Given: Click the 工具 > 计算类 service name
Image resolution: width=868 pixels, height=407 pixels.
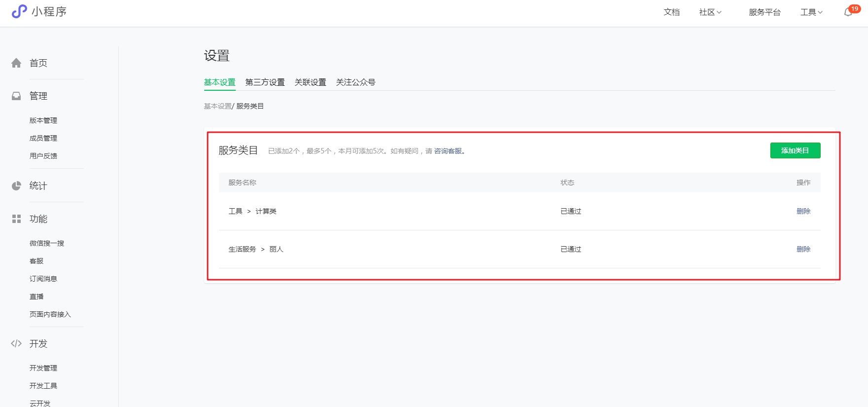Looking at the screenshot, I should pos(253,211).
